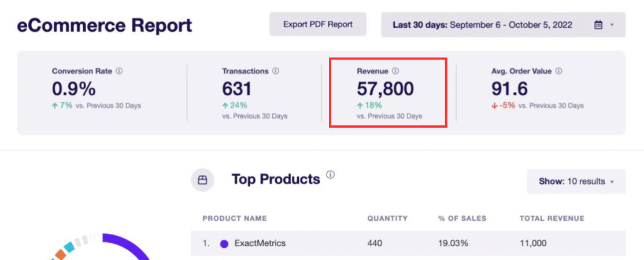Click info icon beside Top Products heading
The height and width of the screenshot is (260, 644).
tap(331, 174)
